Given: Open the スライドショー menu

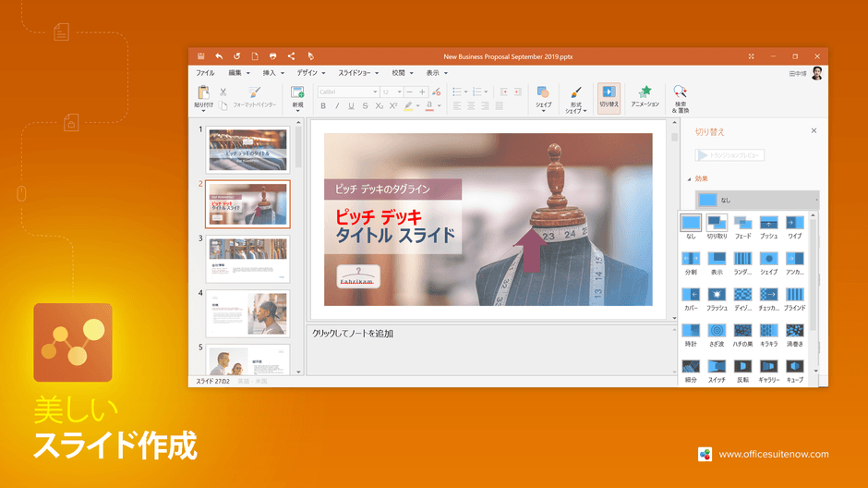Looking at the screenshot, I should click(x=358, y=73).
